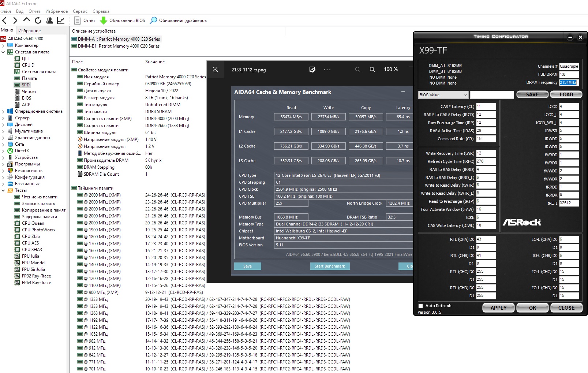Image resolution: width=588 pixels, height=373 pixels.
Task: Select the ACPI tree item
Action: pos(27,105)
